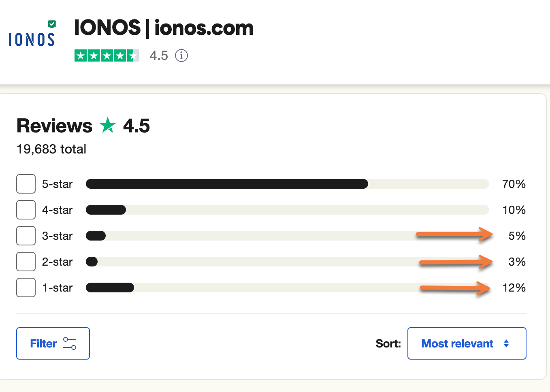The width and height of the screenshot is (550, 392).
Task: Click the 2-star rating label
Action: 57,262
